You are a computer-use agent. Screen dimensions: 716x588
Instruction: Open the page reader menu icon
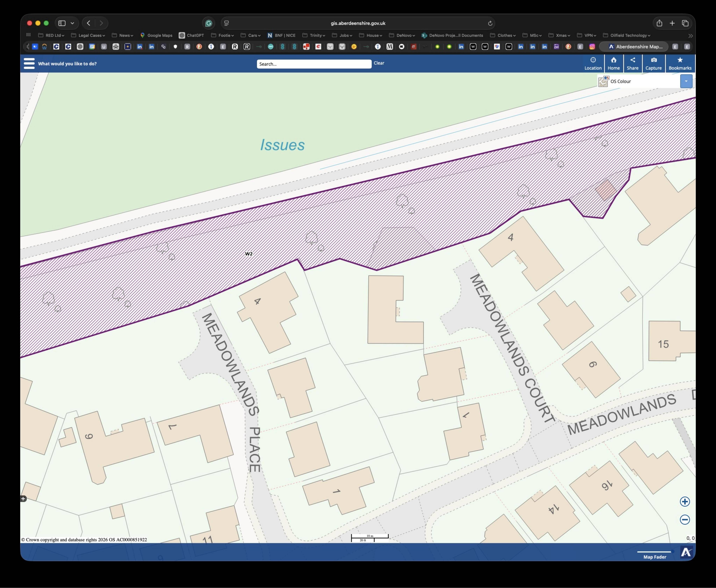click(227, 23)
